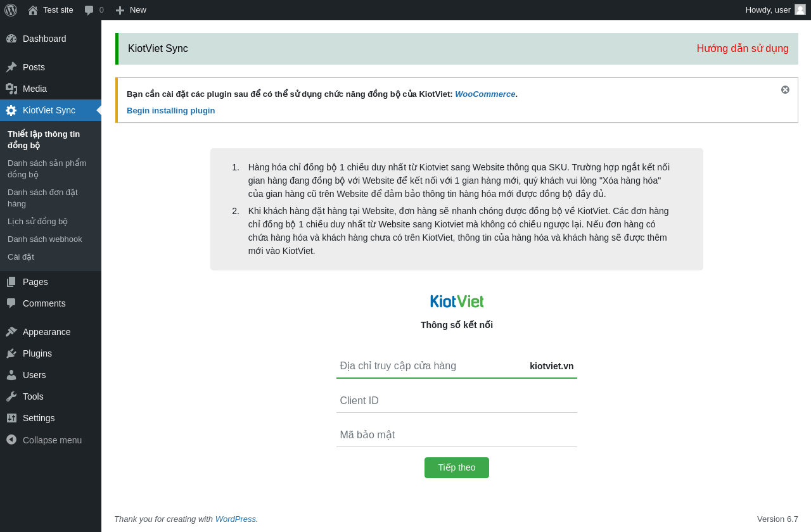Collapse the admin sidebar menu
The image size is (811, 532).
tap(44, 440)
